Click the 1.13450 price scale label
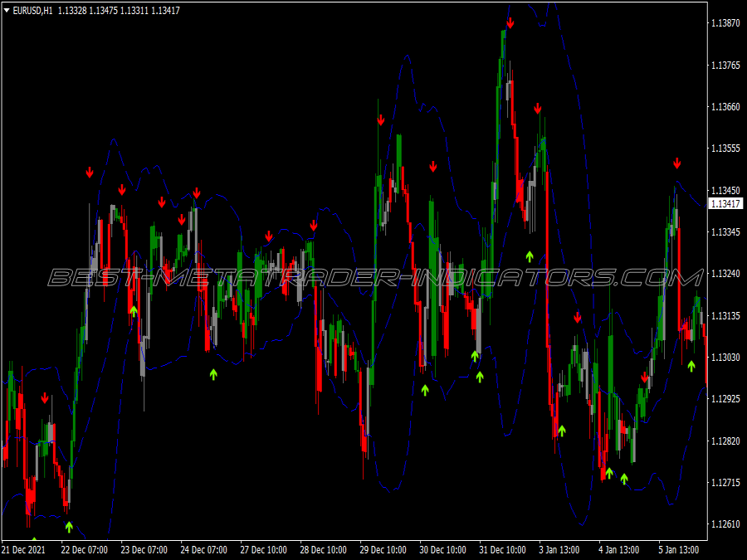 tap(725, 191)
